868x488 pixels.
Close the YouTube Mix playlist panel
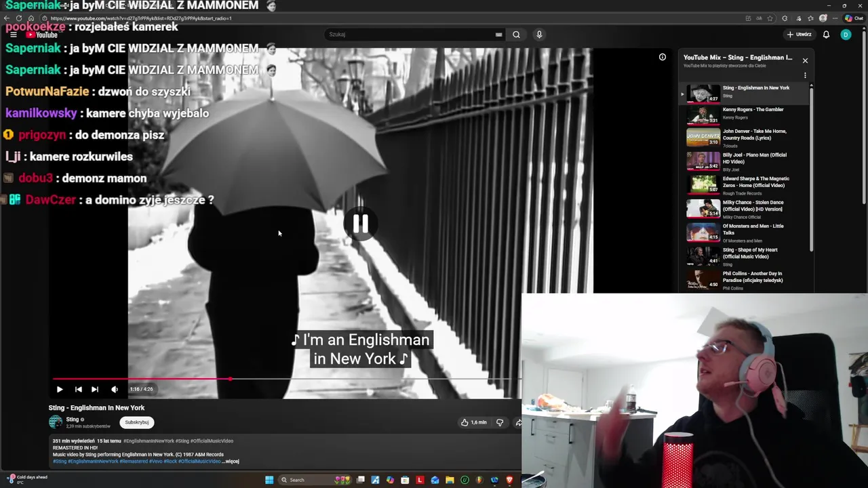805,60
